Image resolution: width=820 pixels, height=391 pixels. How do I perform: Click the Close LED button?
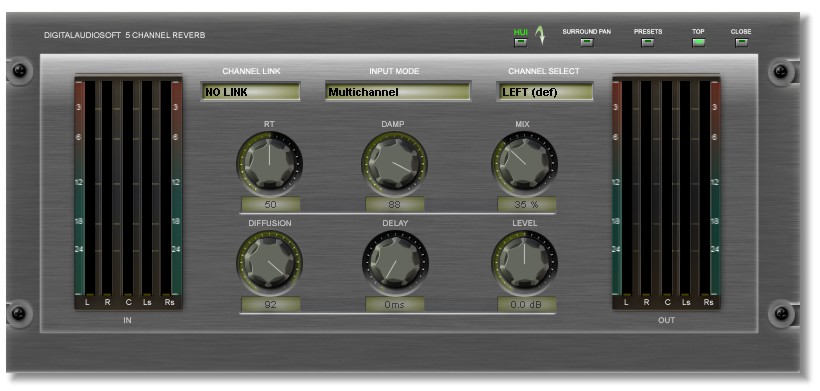click(741, 42)
